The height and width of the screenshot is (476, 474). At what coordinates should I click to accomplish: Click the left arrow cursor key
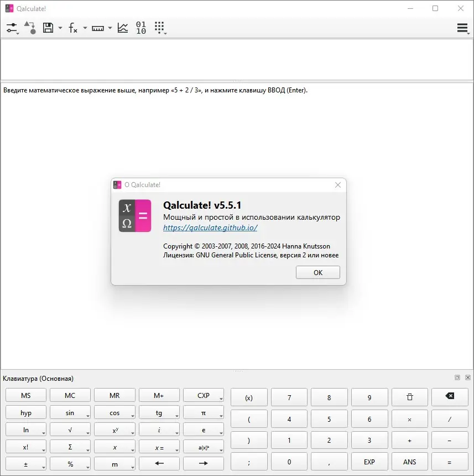coord(159,463)
